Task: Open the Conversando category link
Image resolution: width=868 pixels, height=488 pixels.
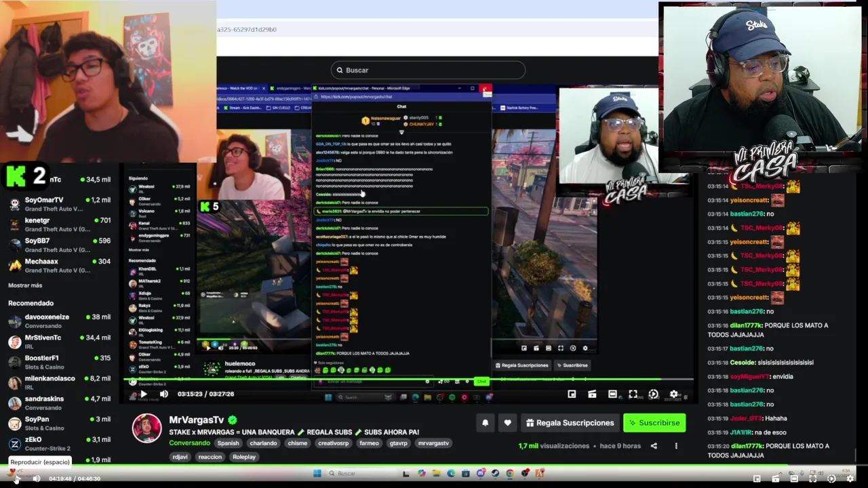Action: point(189,443)
